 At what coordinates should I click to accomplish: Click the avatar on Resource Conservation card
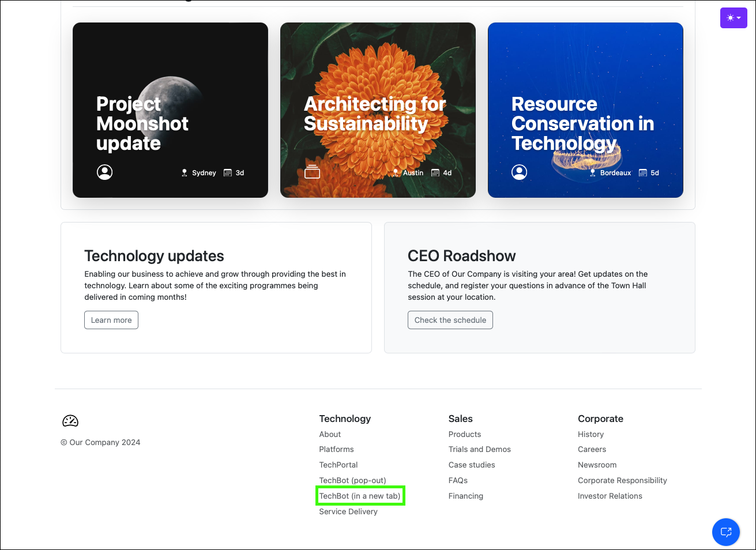tap(519, 171)
